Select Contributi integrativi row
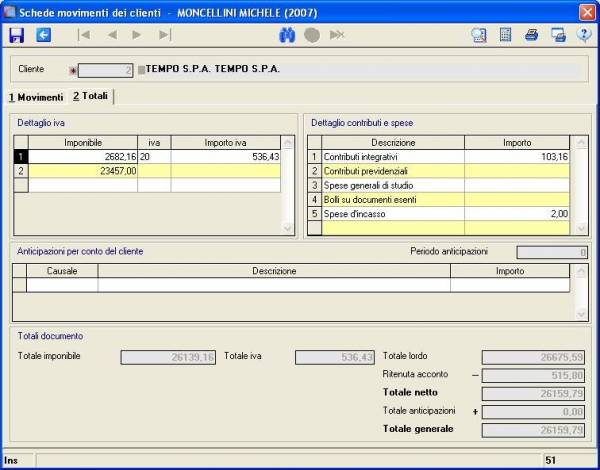The height and width of the screenshot is (470, 600). pos(439,157)
